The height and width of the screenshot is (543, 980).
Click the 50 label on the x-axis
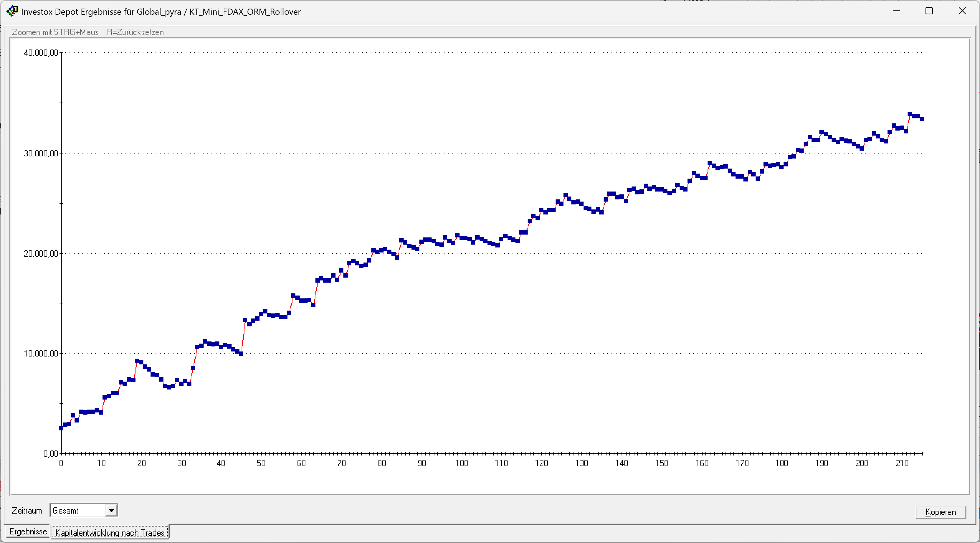[x=261, y=463]
